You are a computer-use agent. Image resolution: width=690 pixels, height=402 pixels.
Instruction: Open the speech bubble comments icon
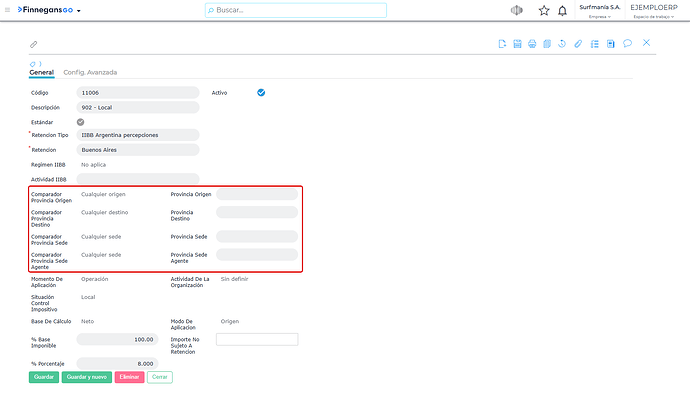click(628, 43)
